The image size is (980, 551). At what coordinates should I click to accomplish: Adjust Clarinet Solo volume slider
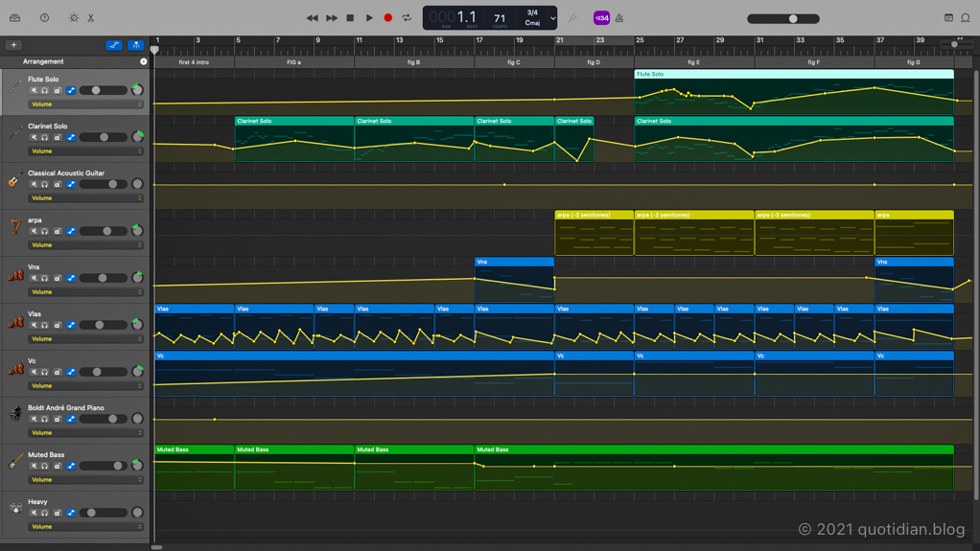tap(104, 137)
